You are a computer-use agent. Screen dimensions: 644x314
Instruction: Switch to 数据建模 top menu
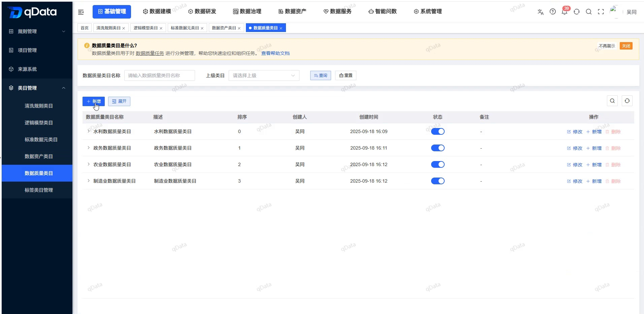click(157, 11)
